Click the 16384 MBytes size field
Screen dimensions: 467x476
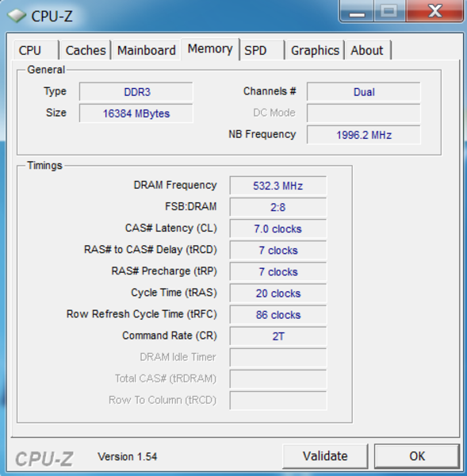tap(136, 113)
